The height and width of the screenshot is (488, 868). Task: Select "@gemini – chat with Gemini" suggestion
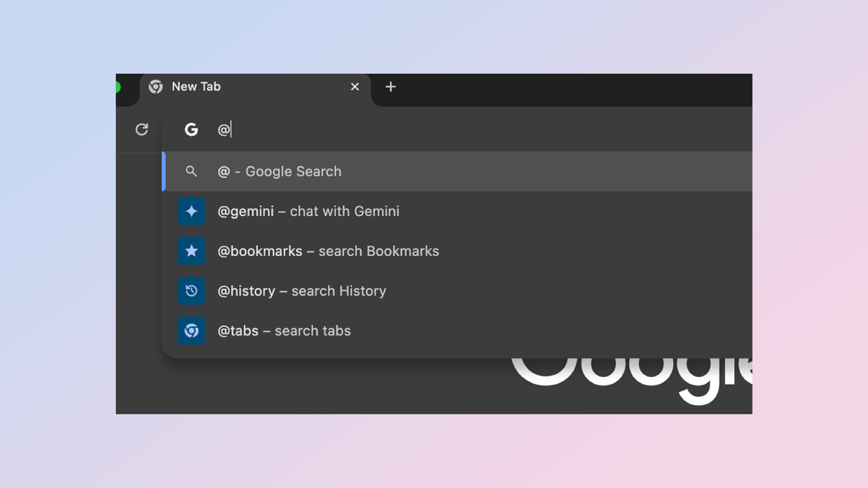[457, 211]
